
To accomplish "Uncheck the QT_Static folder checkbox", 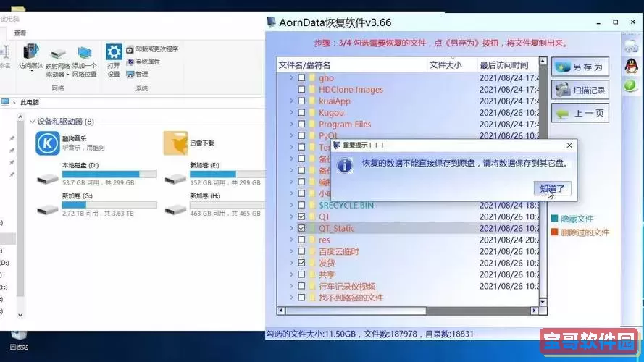I will 301,228.
